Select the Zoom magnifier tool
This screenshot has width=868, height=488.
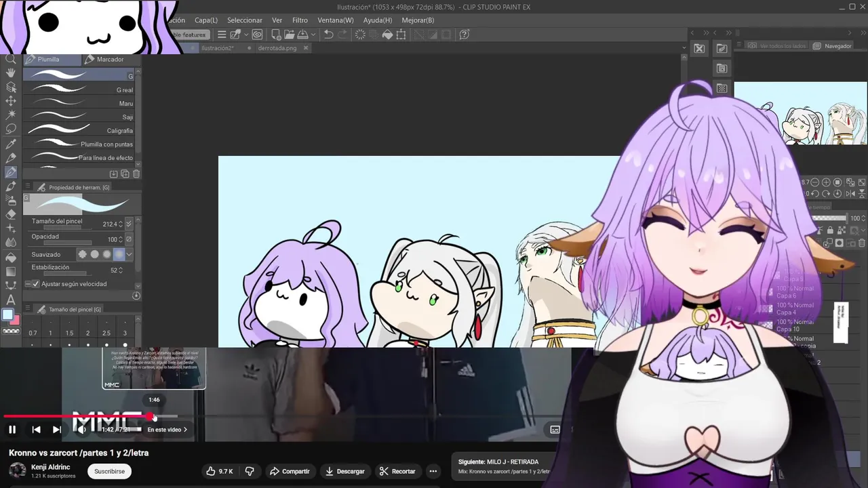tap(11, 59)
